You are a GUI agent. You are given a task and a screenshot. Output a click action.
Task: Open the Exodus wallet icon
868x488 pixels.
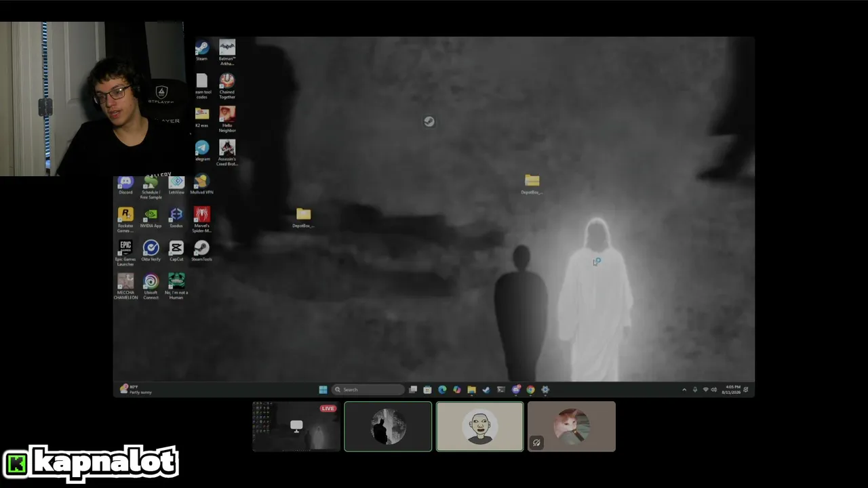176,218
